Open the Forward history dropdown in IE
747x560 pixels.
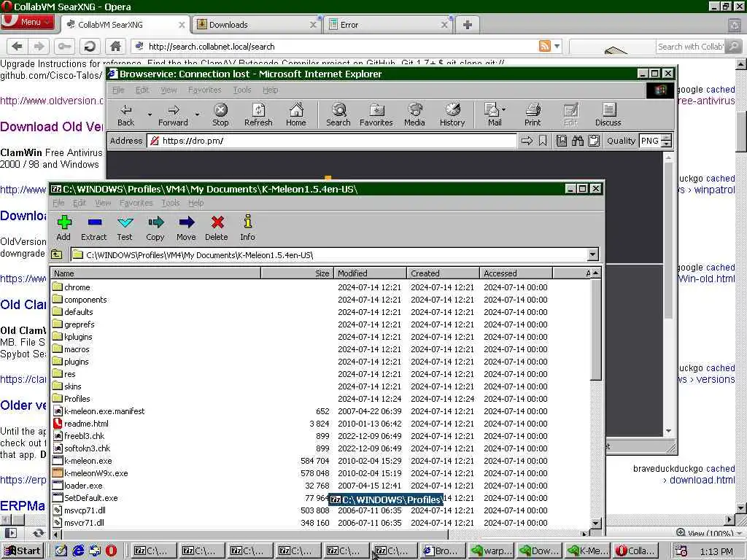197,114
